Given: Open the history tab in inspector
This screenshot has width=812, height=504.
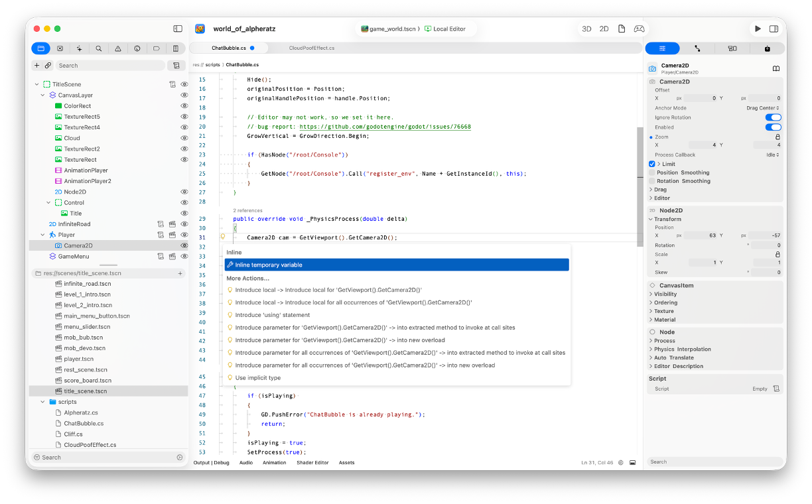Looking at the screenshot, I should click(768, 48).
